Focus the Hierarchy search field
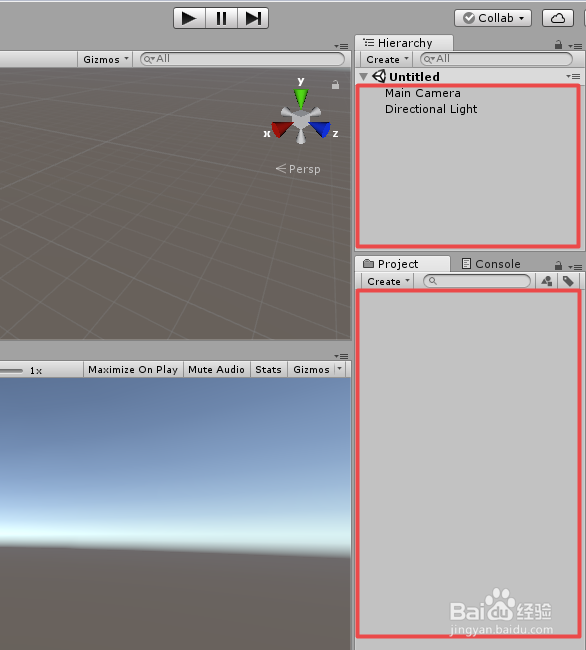The width and height of the screenshot is (586, 650). [x=496, y=59]
